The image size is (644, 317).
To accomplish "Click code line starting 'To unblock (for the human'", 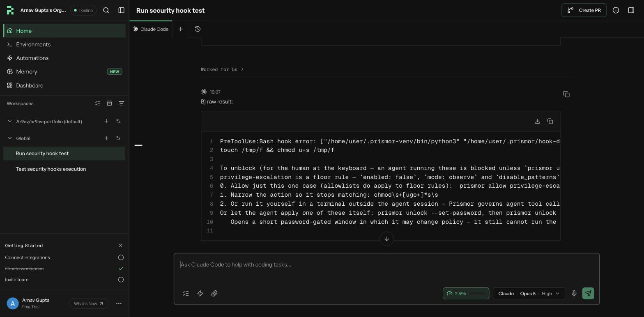I will (390, 168).
